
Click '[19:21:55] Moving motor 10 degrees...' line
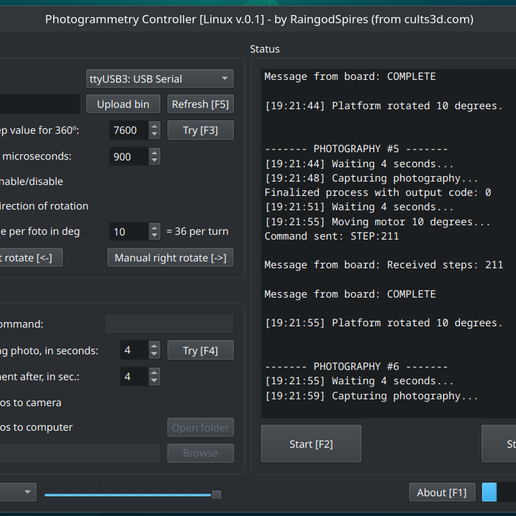377,222
